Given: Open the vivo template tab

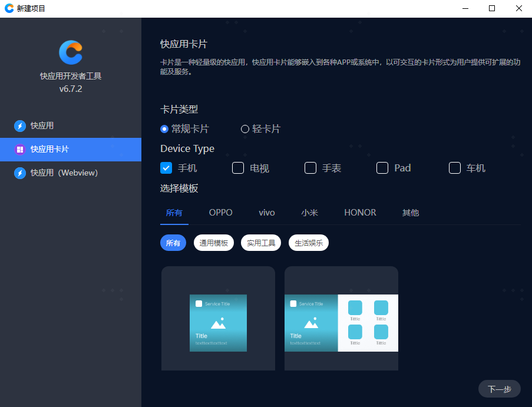Looking at the screenshot, I should click(x=267, y=213).
